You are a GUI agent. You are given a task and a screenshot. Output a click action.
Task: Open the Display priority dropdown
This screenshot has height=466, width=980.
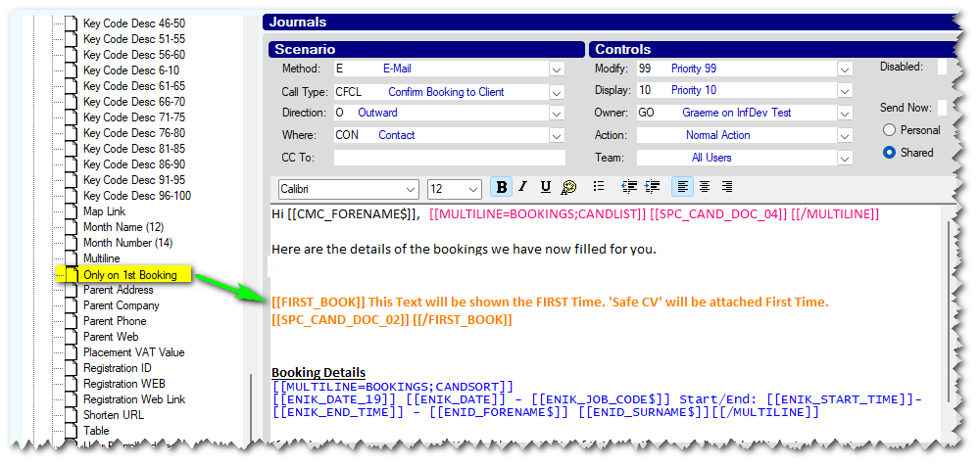coord(845,91)
